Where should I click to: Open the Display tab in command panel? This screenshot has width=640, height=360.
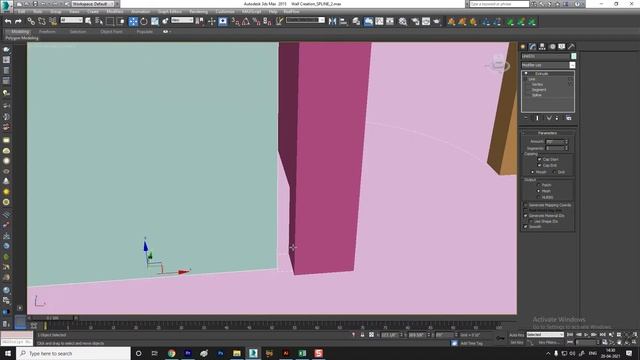point(562,47)
